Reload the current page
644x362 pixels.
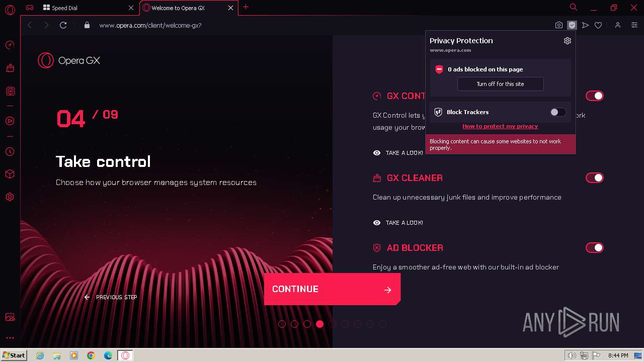click(63, 25)
